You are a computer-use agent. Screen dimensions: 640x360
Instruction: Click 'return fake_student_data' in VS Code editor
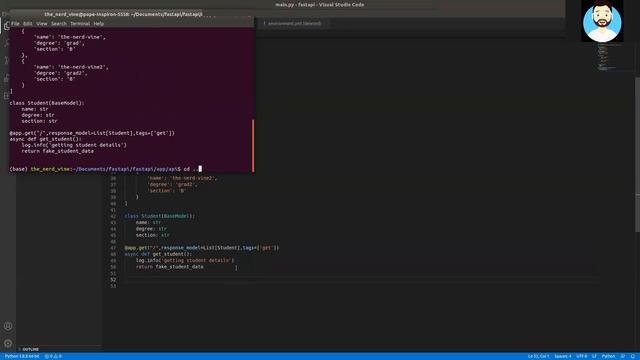click(x=169, y=267)
